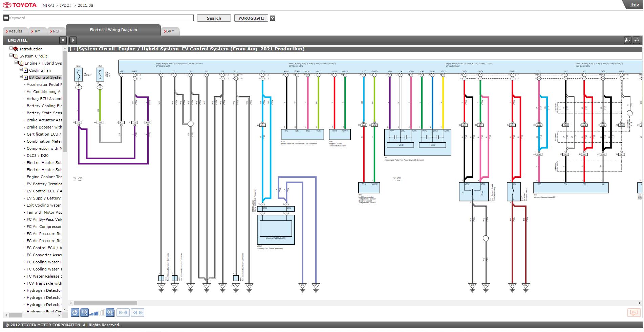The image size is (644, 332).
Task: Click the expand-width outward arrows button
Action: (138, 313)
